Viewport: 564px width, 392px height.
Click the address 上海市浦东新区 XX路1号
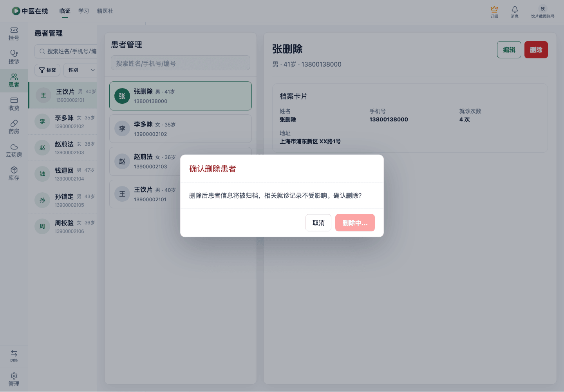click(310, 141)
